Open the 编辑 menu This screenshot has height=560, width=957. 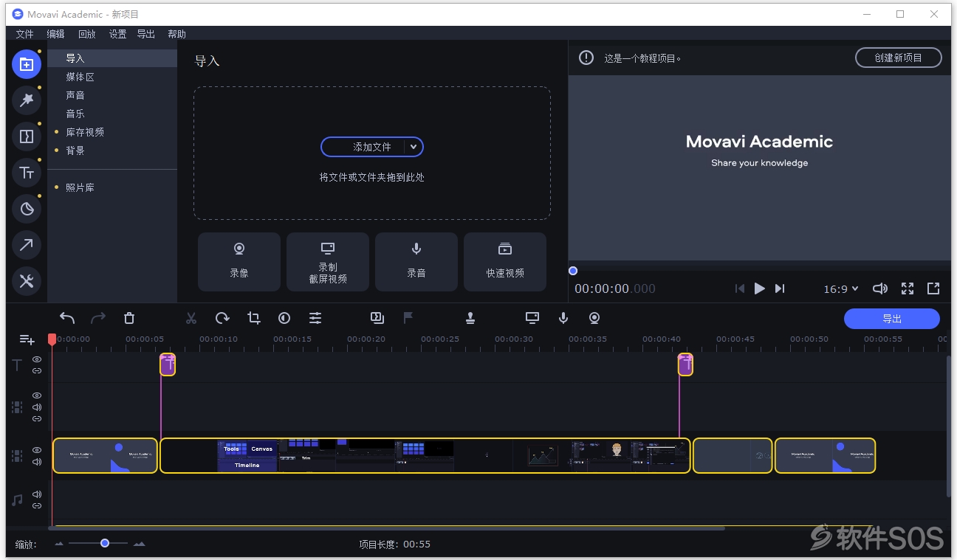pos(55,34)
